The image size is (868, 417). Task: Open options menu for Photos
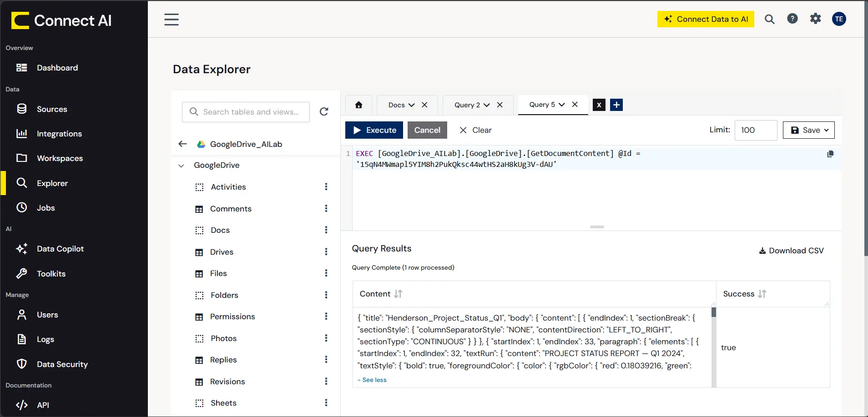pos(326,338)
